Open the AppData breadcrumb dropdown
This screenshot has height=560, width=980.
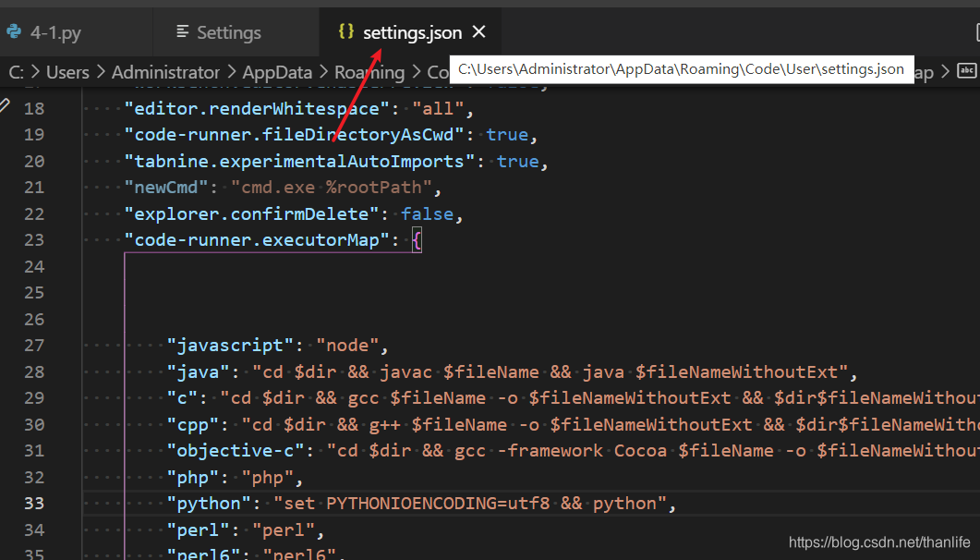(x=277, y=71)
